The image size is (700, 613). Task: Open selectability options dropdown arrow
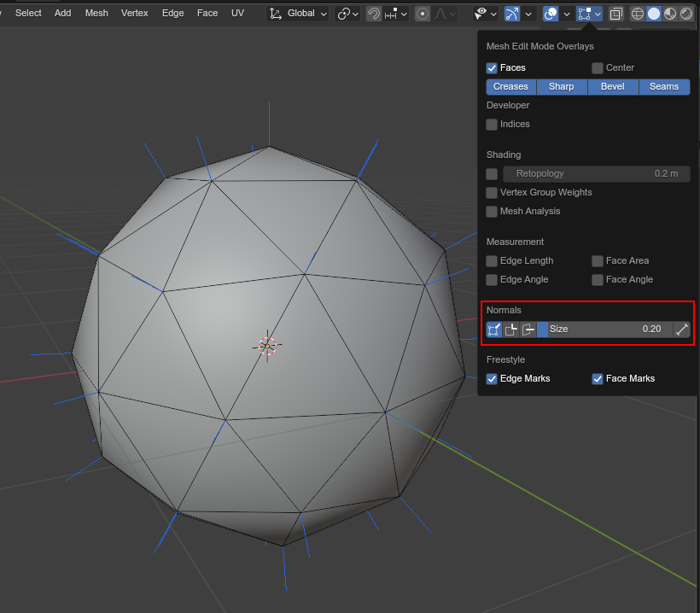(x=493, y=15)
